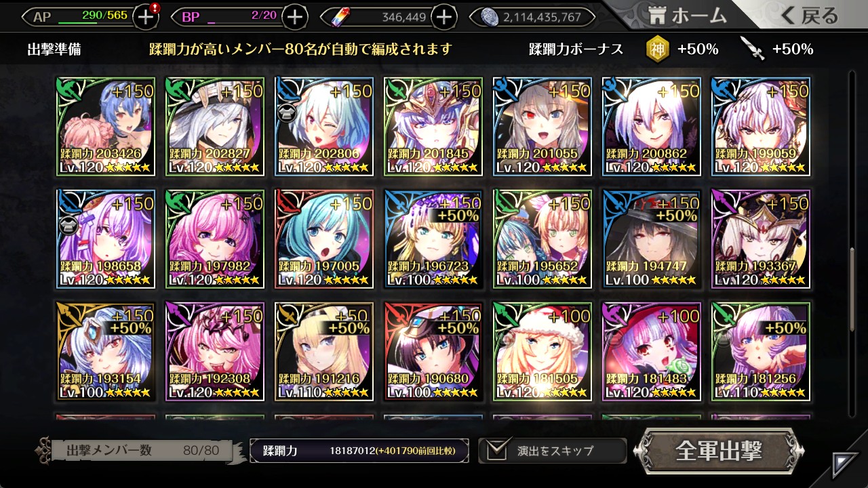Go back with 戻る
Viewport: 868px width, 488px height.
[x=808, y=16]
